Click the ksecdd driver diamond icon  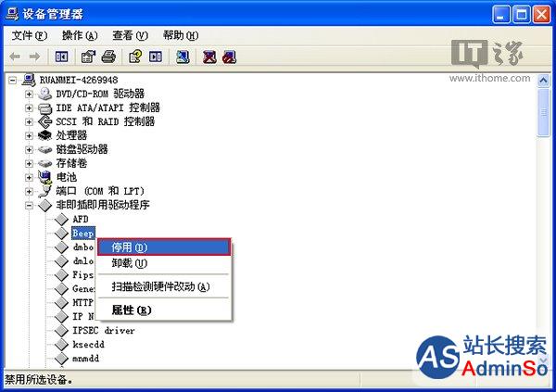62,345
